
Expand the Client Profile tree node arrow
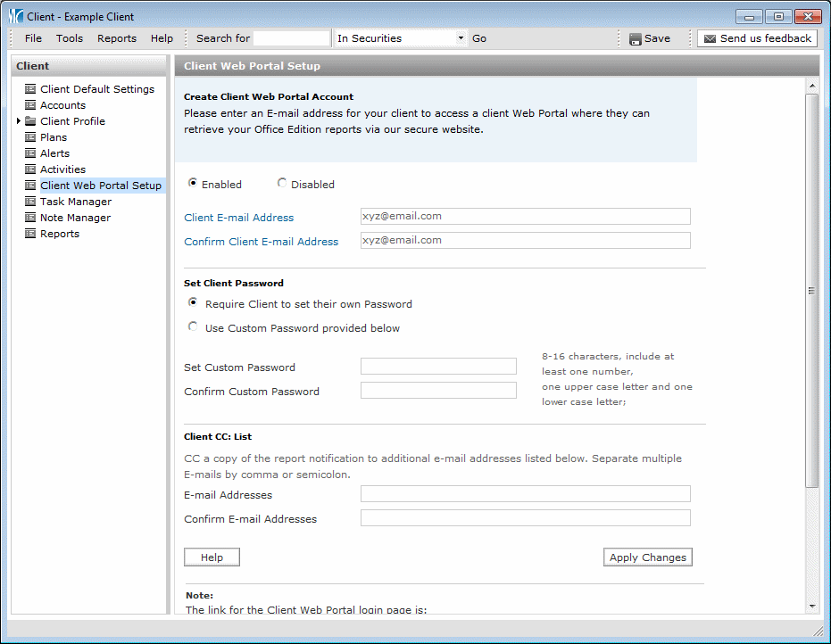point(19,121)
